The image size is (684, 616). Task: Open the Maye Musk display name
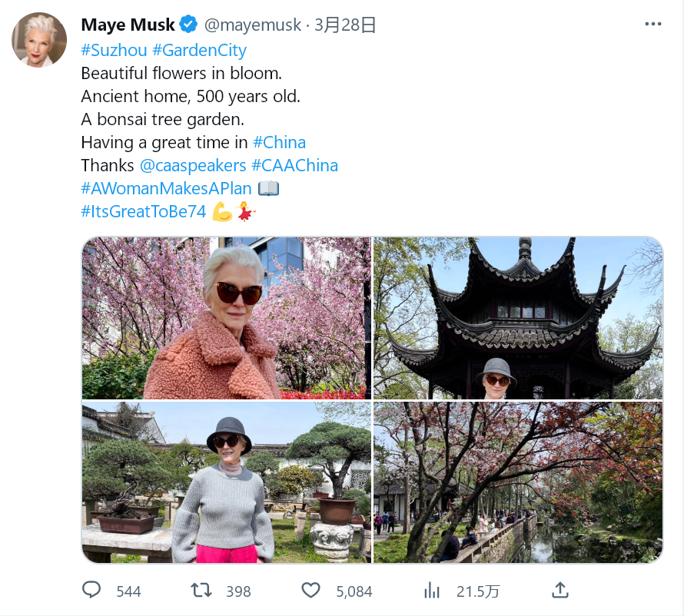(128, 25)
